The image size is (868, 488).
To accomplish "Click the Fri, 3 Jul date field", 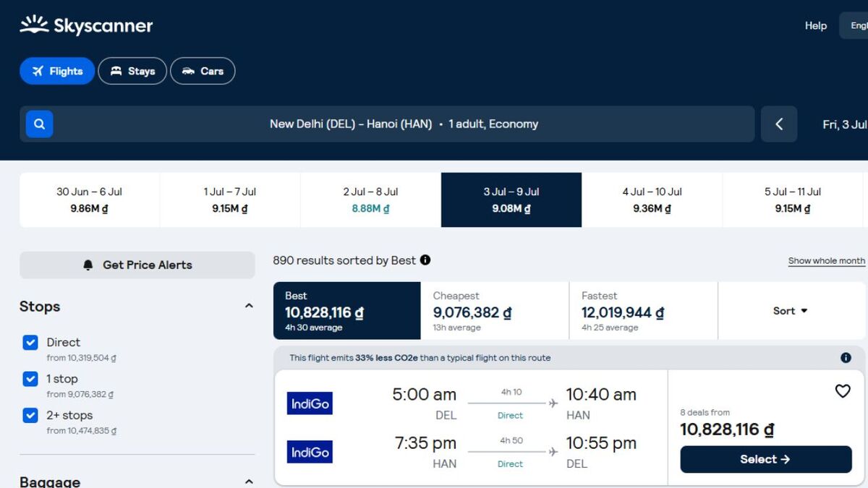I will (x=844, y=124).
